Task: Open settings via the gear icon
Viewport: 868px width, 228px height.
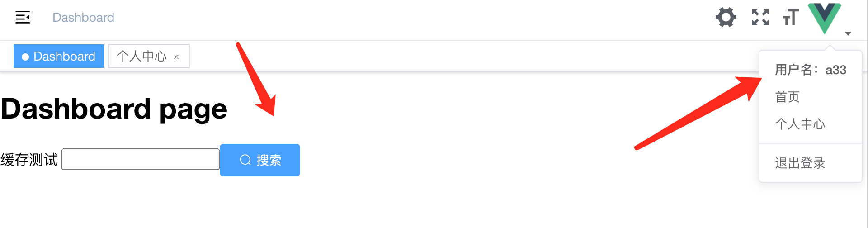Action: click(726, 18)
